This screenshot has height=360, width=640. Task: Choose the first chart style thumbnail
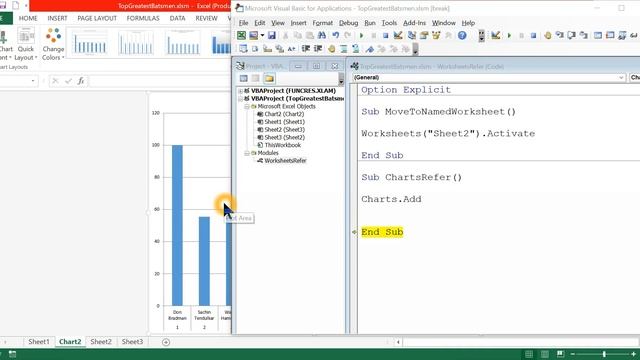[x=90, y=42]
